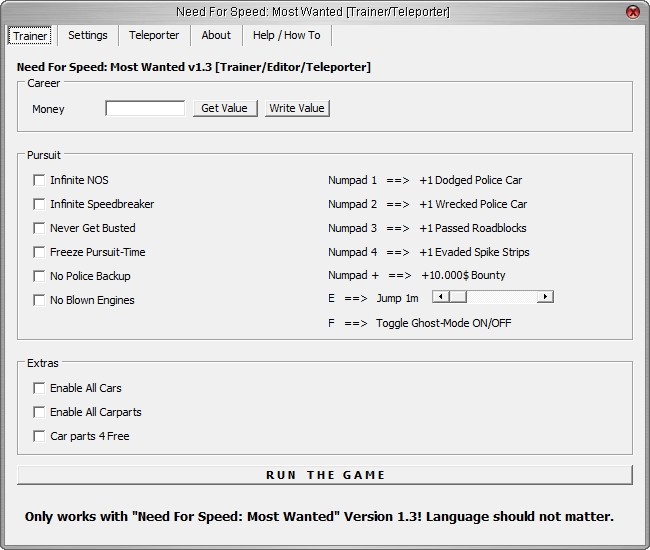Check Freeze Pursuit-Time
The image size is (650, 550).
pyautogui.click(x=39, y=252)
